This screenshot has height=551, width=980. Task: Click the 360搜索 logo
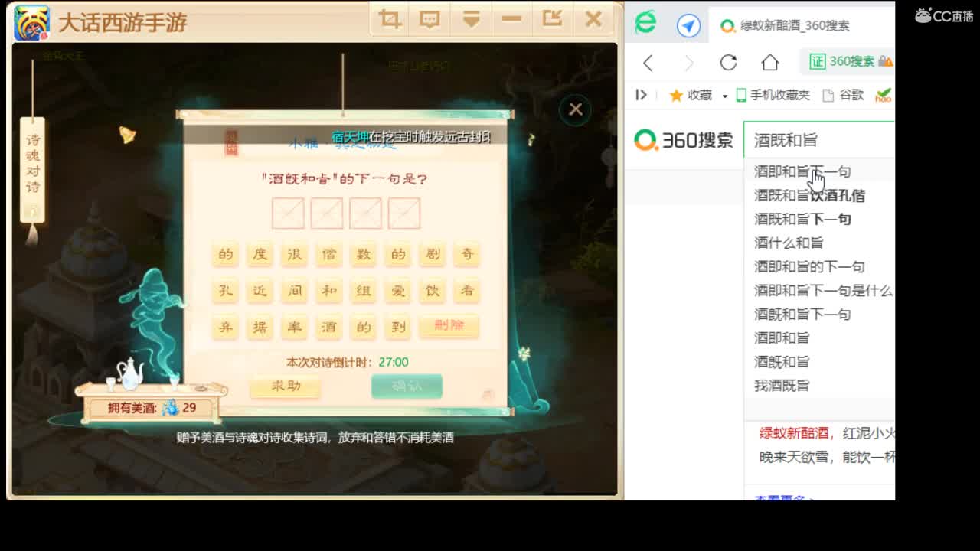coord(684,140)
